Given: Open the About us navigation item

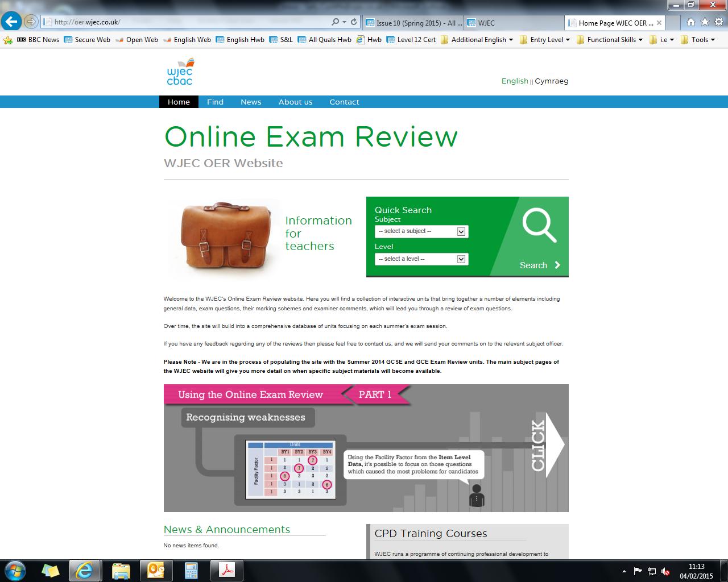Looking at the screenshot, I should click(295, 102).
